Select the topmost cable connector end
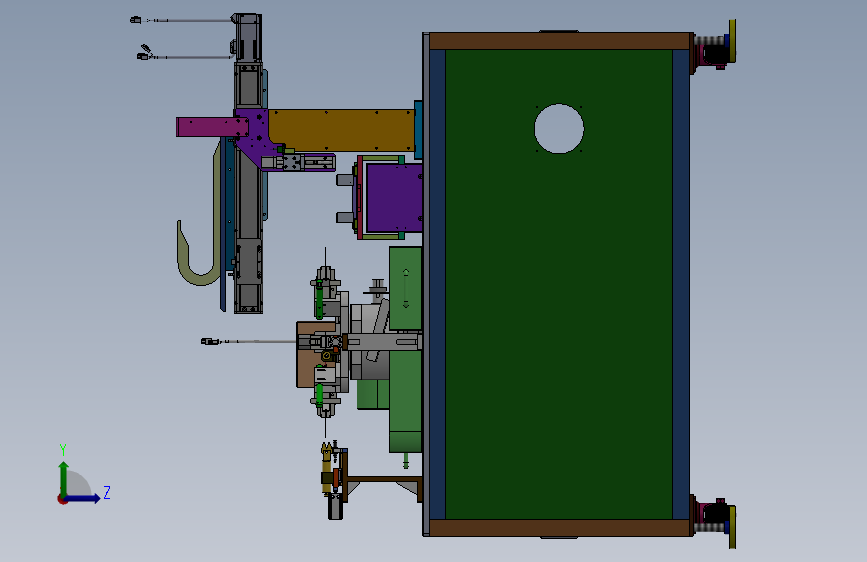 point(135,20)
